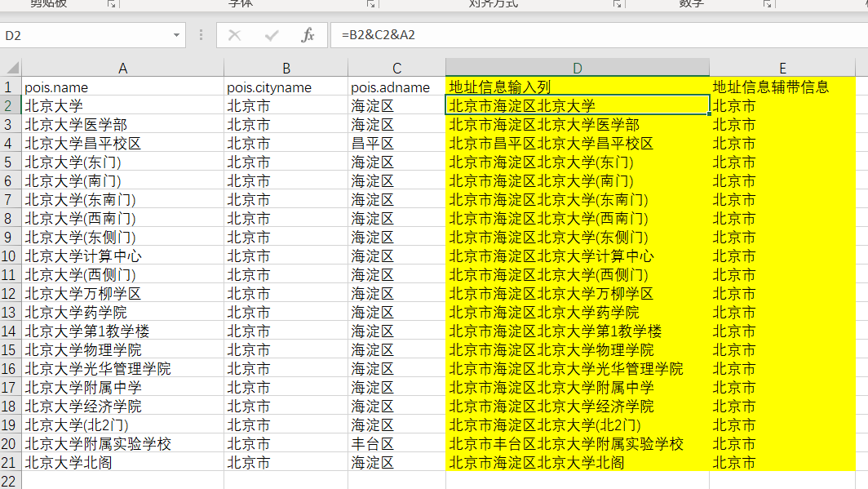Click cell '北京大学附属中学' in column A
Image resolution: width=868 pixels, height=489 pixels.
pyautogui.click(x=123, y=387)
